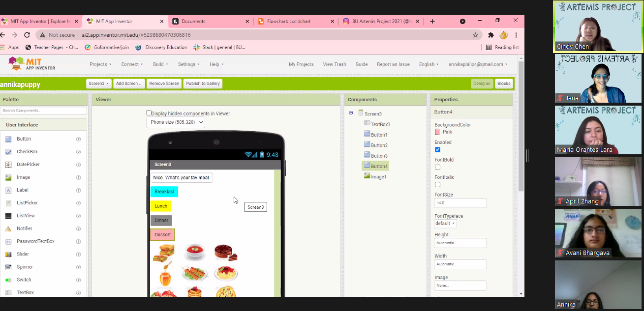This screenshot has width=644, height=311.
Task: Switch to the BU Artemis Project 2021 tab
Action: (x=381, y=21)
